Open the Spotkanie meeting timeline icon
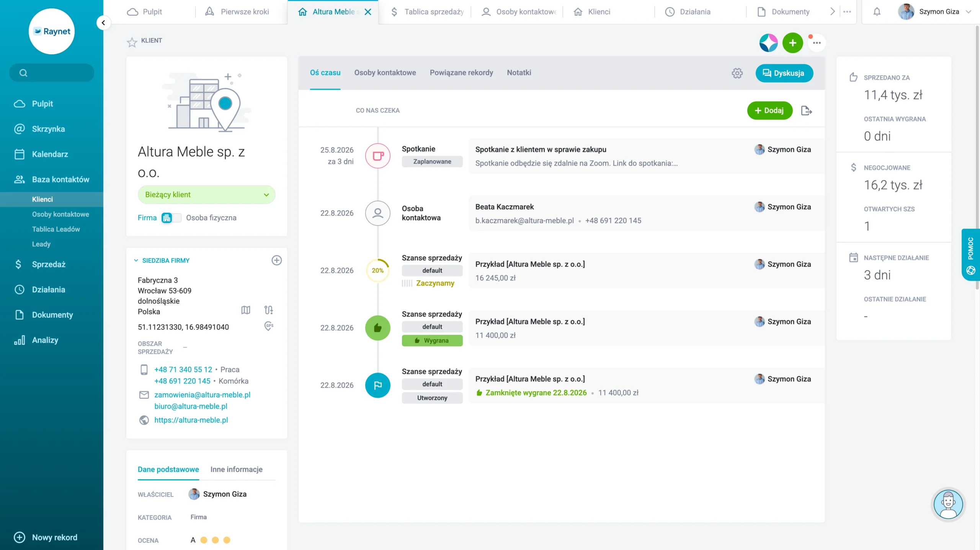This screenshot has width=980, height=550. [x=377, y=156]
